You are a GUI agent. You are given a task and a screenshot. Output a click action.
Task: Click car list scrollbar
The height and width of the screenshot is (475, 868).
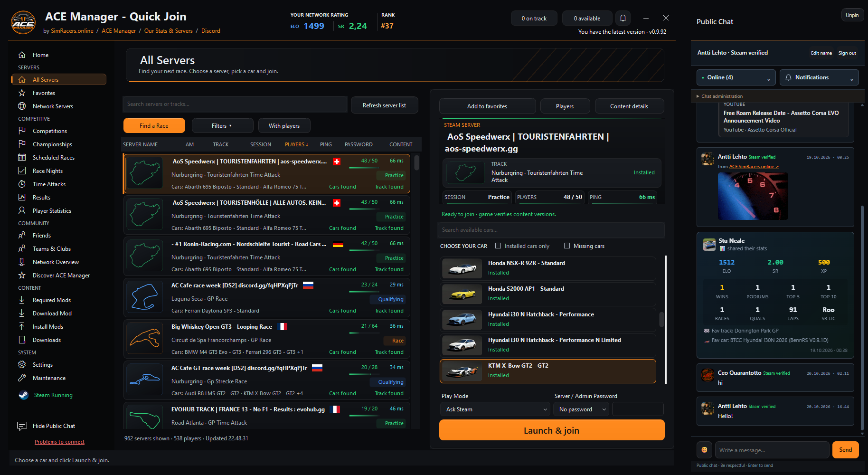661,319
